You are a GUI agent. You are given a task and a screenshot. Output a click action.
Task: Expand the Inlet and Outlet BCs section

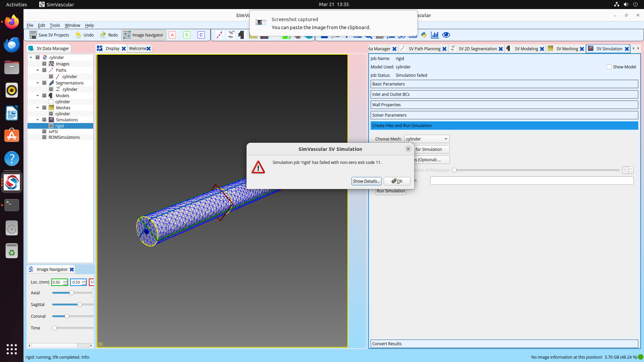tap(504, 95)
